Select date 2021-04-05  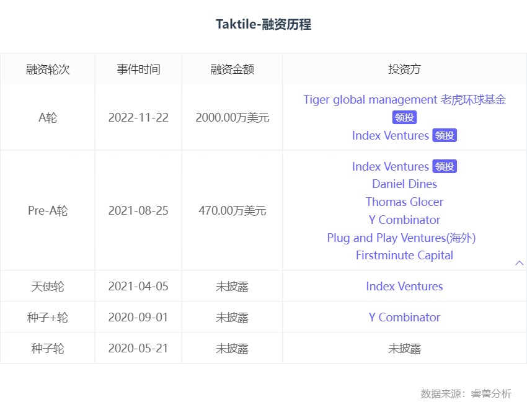coord(138,287)
